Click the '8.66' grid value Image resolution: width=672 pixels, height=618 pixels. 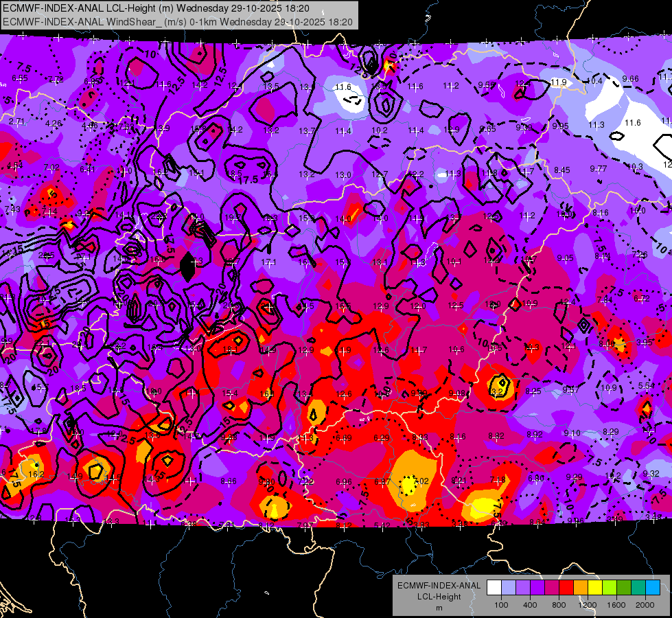(229, 481)
